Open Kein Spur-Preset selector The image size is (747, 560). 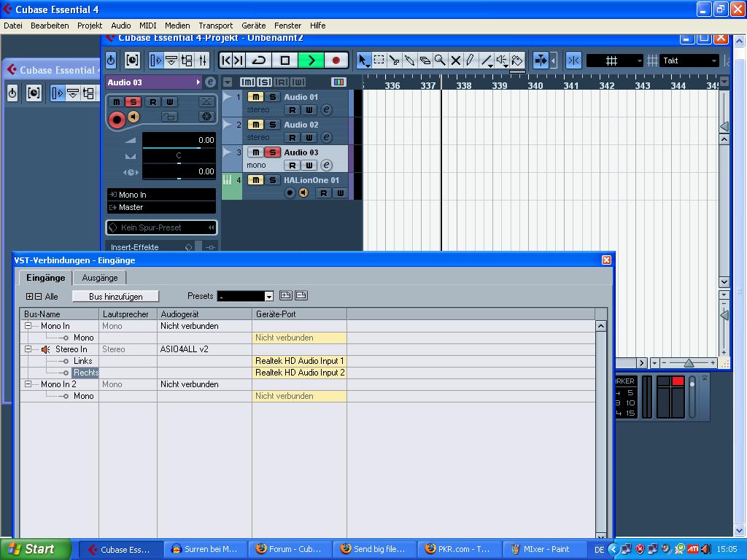pyautogui.click(x=161, y=227)
